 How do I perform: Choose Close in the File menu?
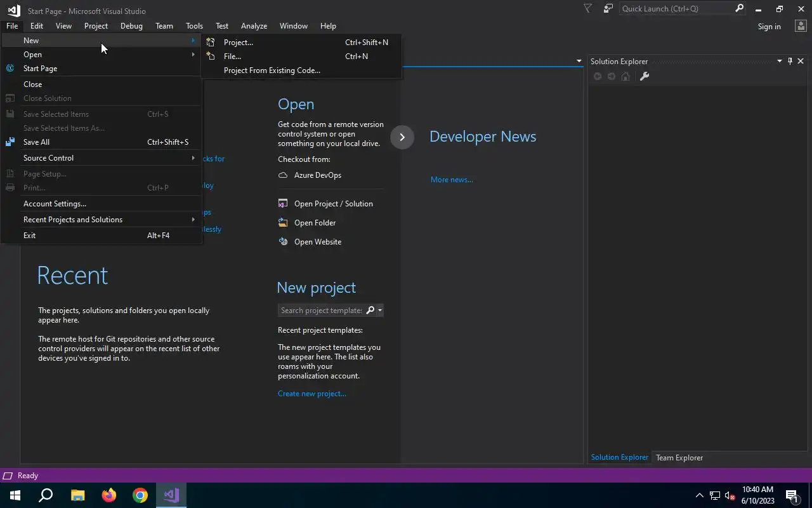pos(101,84)
